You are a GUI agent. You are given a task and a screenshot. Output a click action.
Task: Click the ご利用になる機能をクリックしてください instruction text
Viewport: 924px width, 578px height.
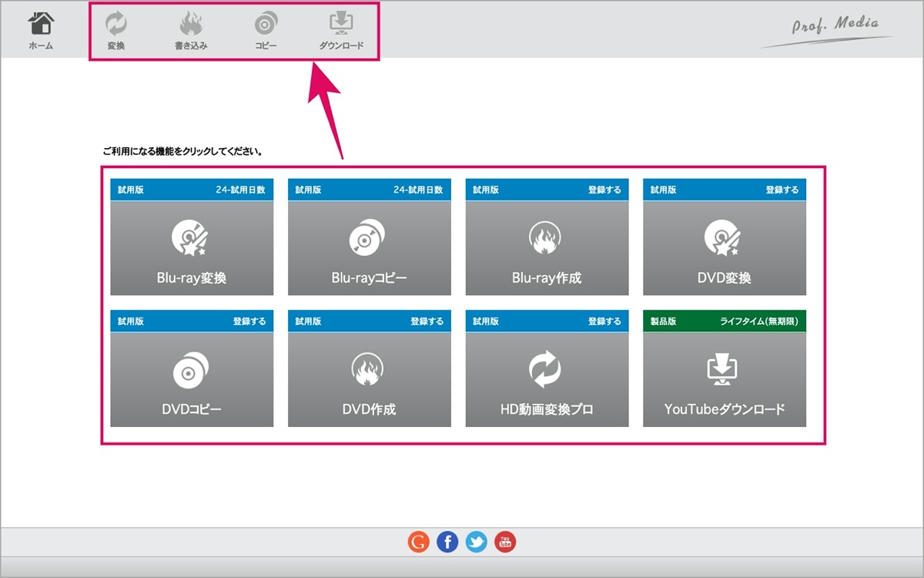(x=183, y=152)
